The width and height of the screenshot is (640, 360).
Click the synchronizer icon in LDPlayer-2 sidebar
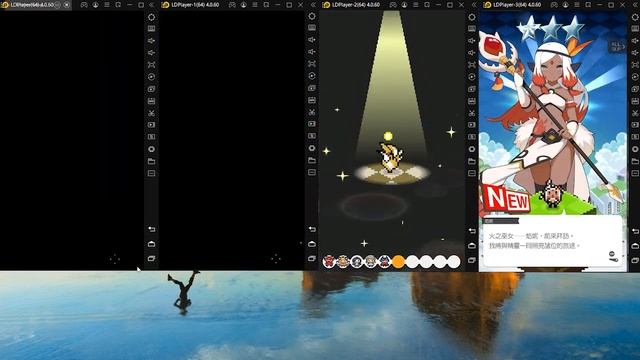point(472,77)
